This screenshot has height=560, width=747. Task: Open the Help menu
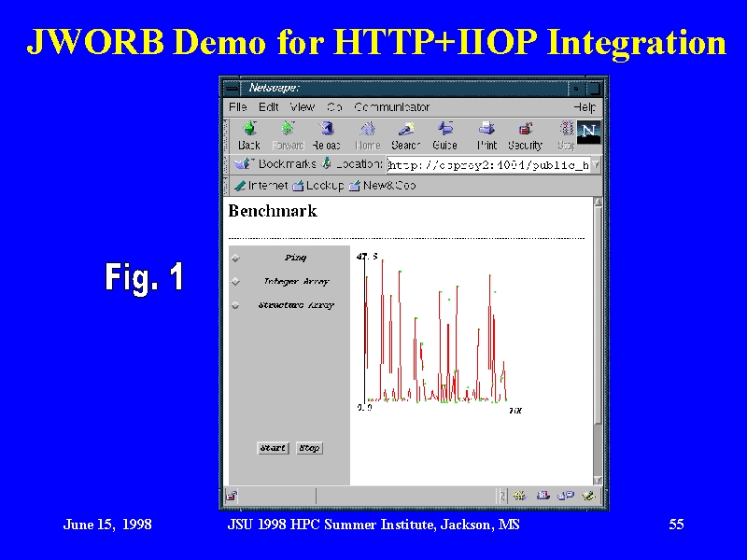click(585, 107)
